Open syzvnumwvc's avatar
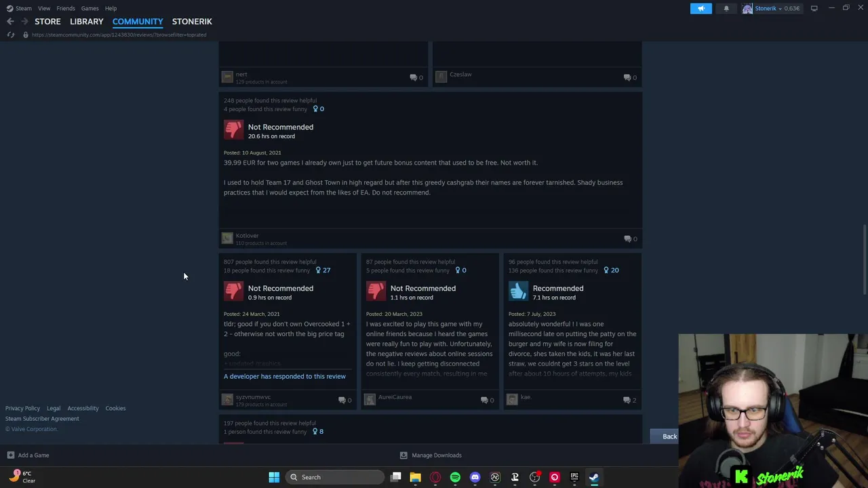The width and height of the screenshot is (868, 488). pyautogui.click(x=227, y=399)
